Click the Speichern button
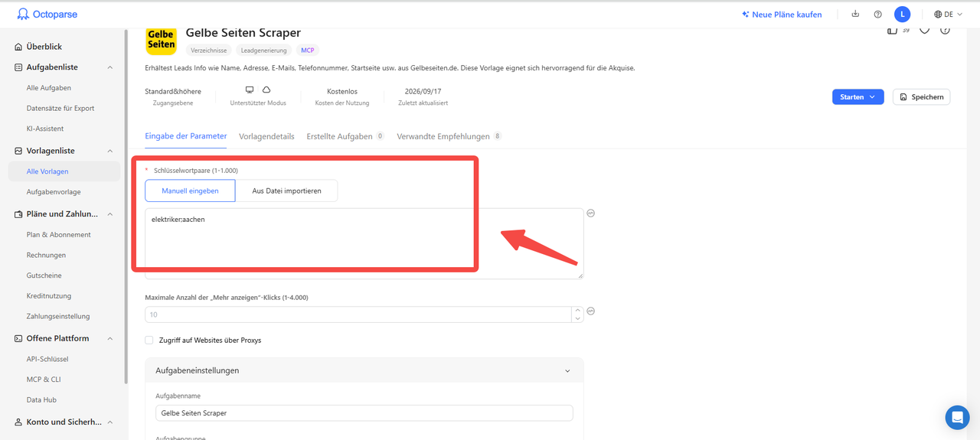980x440 pixels. (x=921, y=97)
